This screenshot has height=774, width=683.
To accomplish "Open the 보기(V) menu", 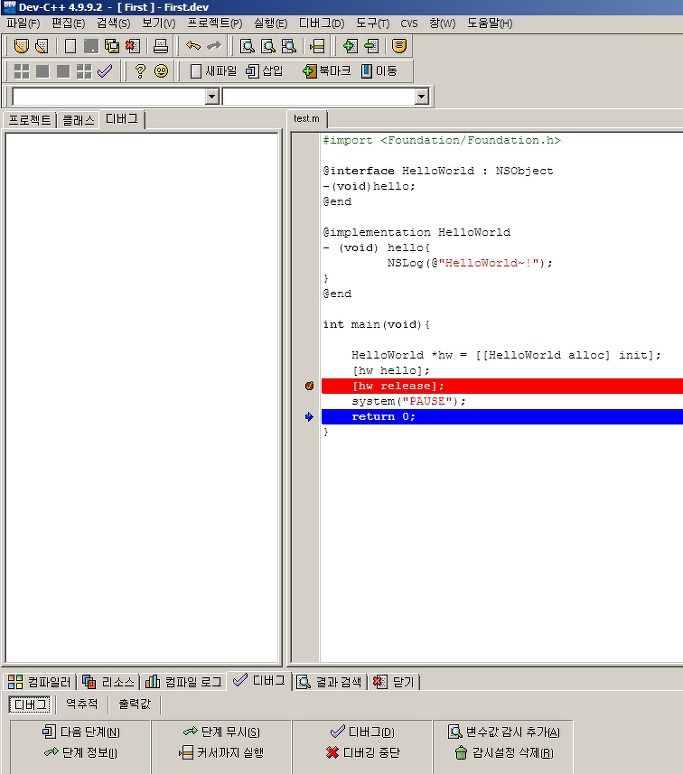I will pyautogui.click(x=158, y=23).
